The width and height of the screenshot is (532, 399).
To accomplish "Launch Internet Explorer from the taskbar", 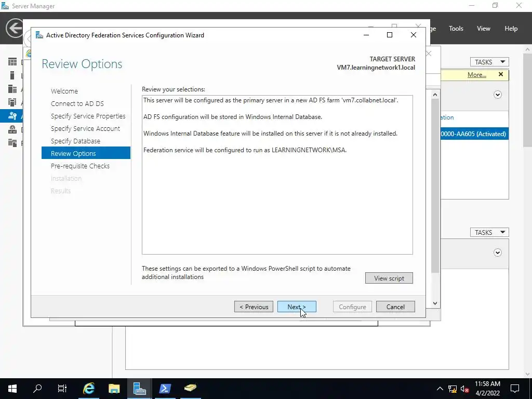I will point(88,388).
